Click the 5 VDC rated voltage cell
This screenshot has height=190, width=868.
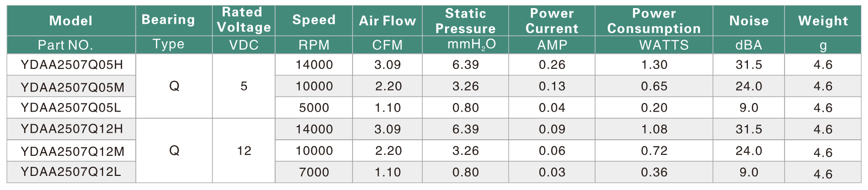coord(244,86)
